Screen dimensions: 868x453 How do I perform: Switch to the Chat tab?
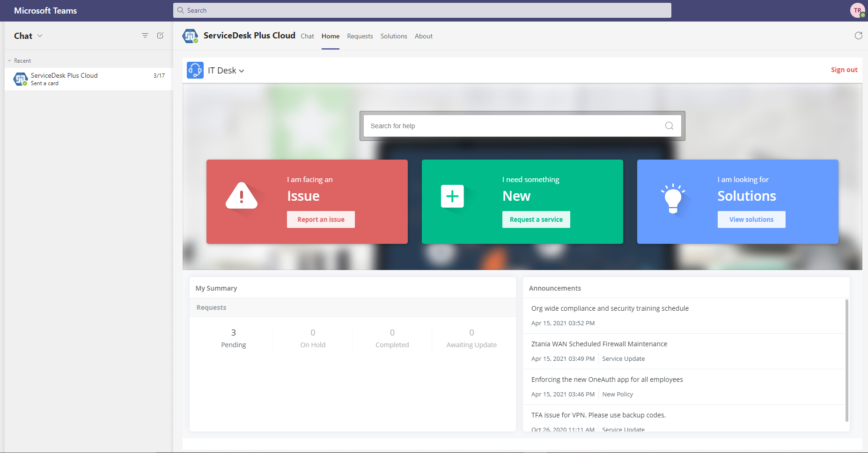point(307,36)
